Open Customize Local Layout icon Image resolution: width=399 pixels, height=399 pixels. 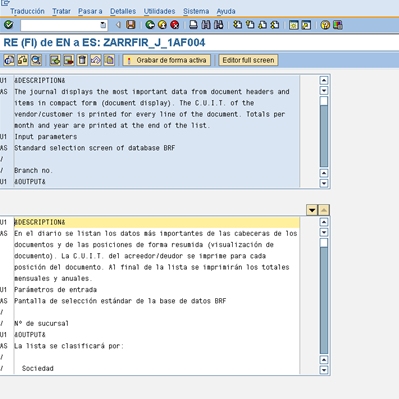337,25
